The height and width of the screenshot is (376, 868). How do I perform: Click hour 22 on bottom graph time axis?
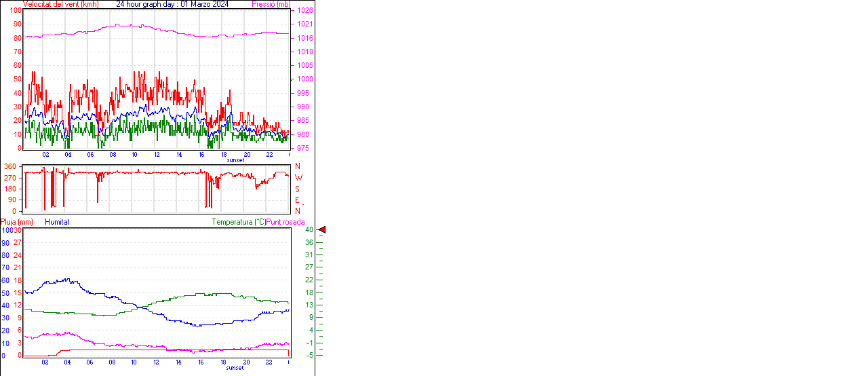(269, 362)
